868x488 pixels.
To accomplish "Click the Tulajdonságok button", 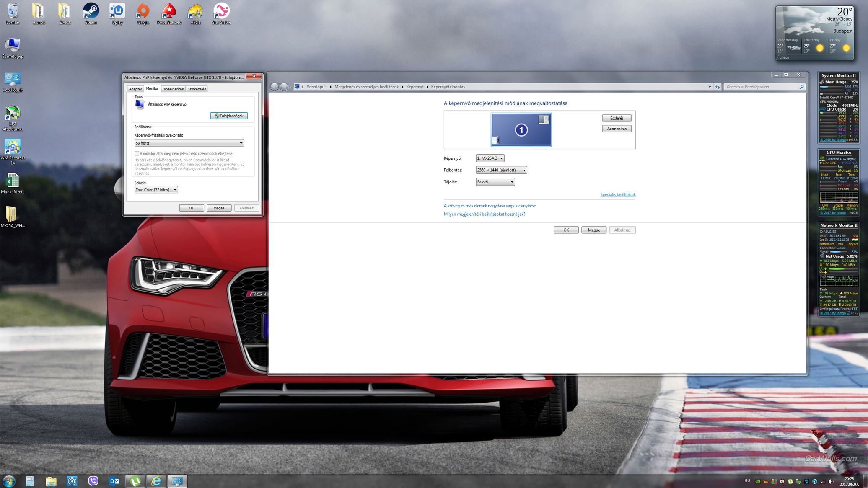I will point(229,116).
